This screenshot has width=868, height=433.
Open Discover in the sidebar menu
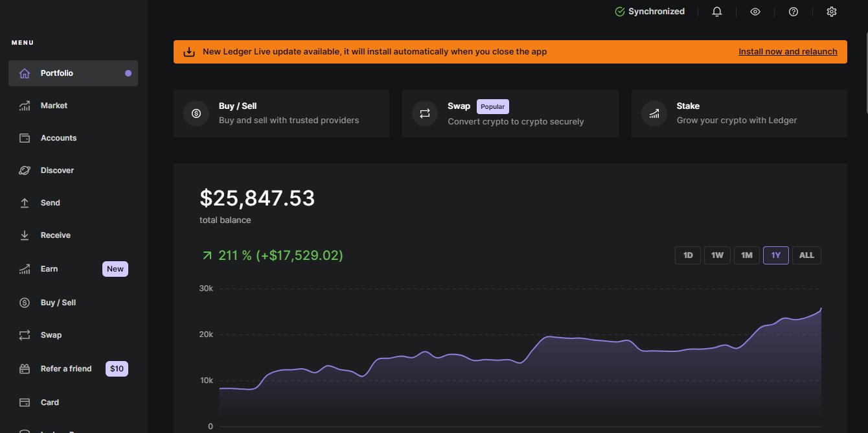point(57,170)
